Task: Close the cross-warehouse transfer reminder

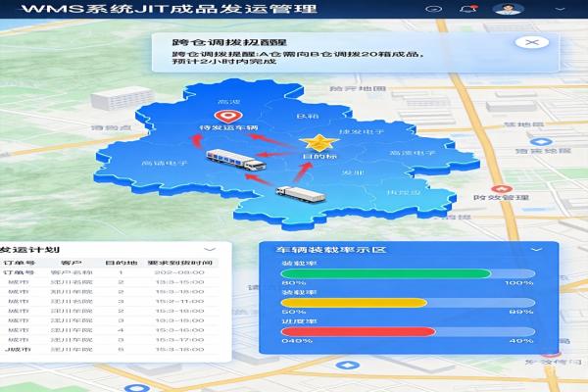Action: [x=532, y=42]
